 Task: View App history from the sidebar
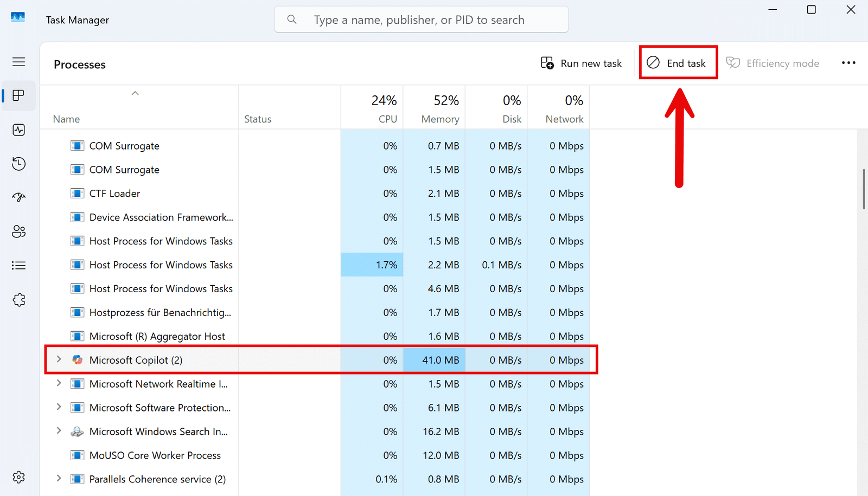[x=18, y=163]
